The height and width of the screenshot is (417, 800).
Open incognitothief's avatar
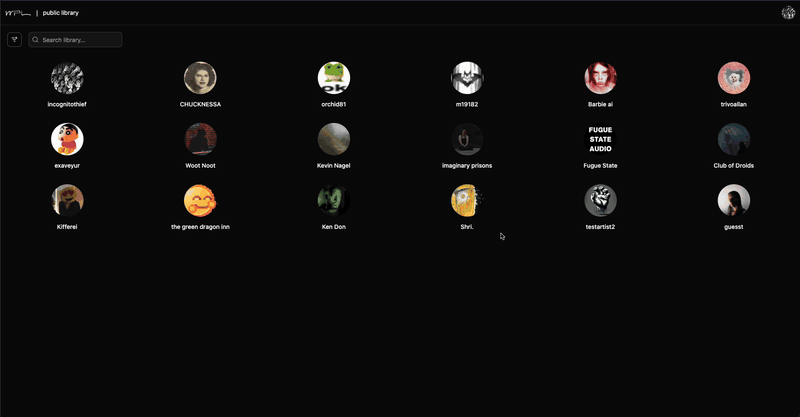[x=67, y=78]
